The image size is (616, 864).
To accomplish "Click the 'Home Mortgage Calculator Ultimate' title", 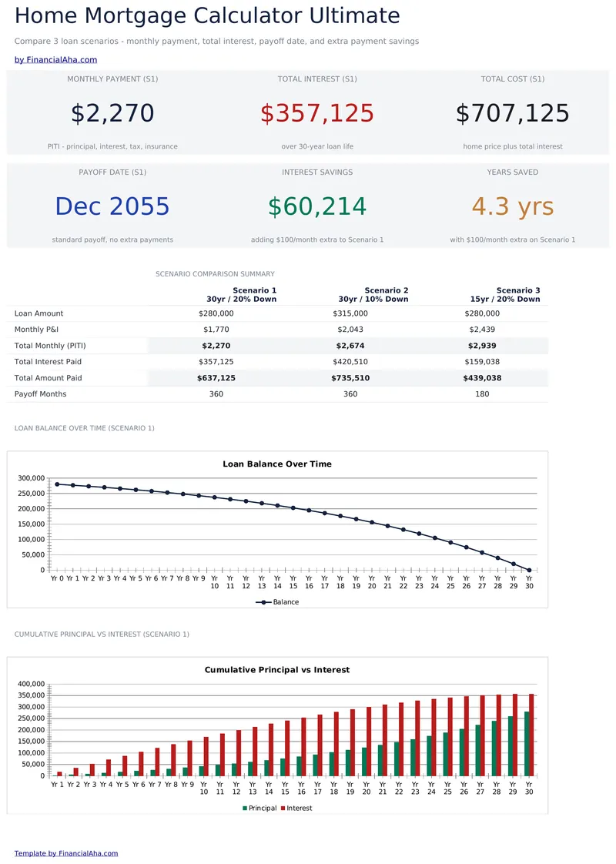I will coord(207,15).
